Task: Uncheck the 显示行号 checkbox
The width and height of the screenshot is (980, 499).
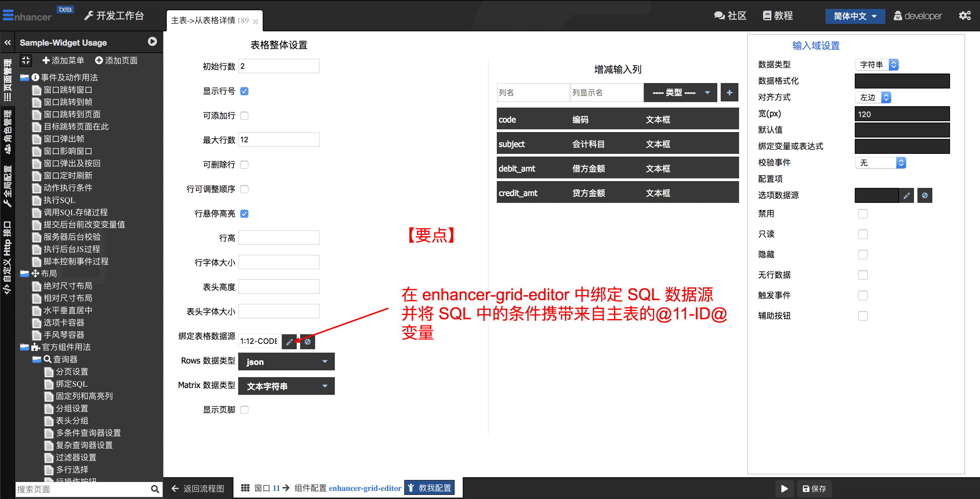Action: [x=244, y=91]
